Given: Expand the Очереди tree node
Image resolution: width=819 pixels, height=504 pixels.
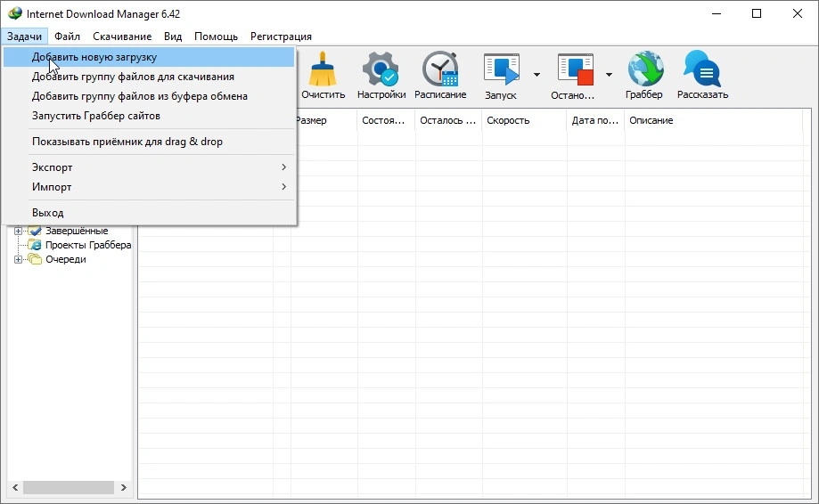Looking at the screenshot, I should click(19, 259).
